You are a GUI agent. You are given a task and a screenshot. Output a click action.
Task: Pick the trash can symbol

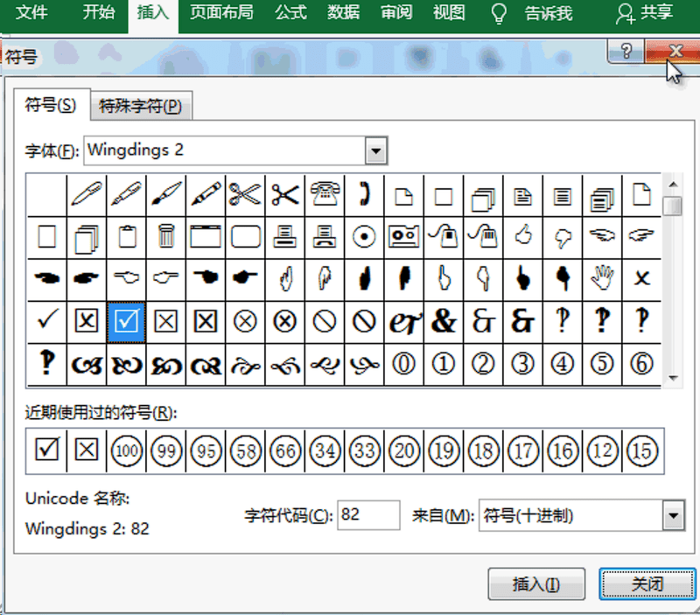pyautogui.click(x=166, y=235)
